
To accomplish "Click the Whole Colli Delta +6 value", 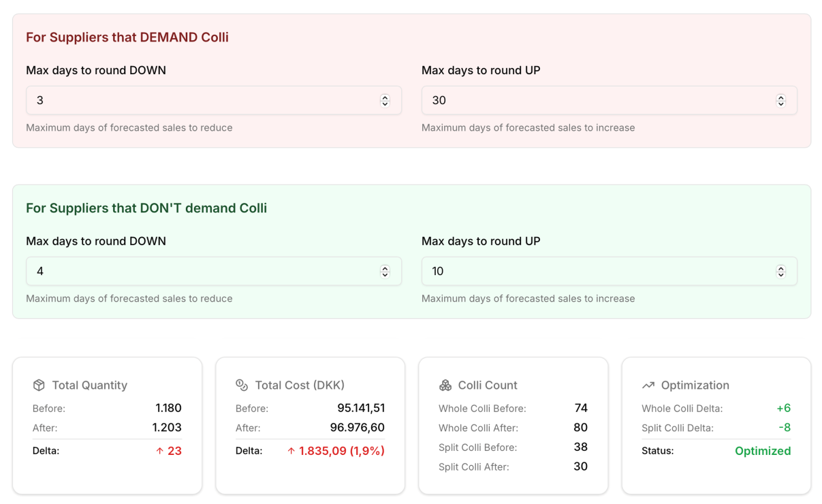I will (783, 409).
